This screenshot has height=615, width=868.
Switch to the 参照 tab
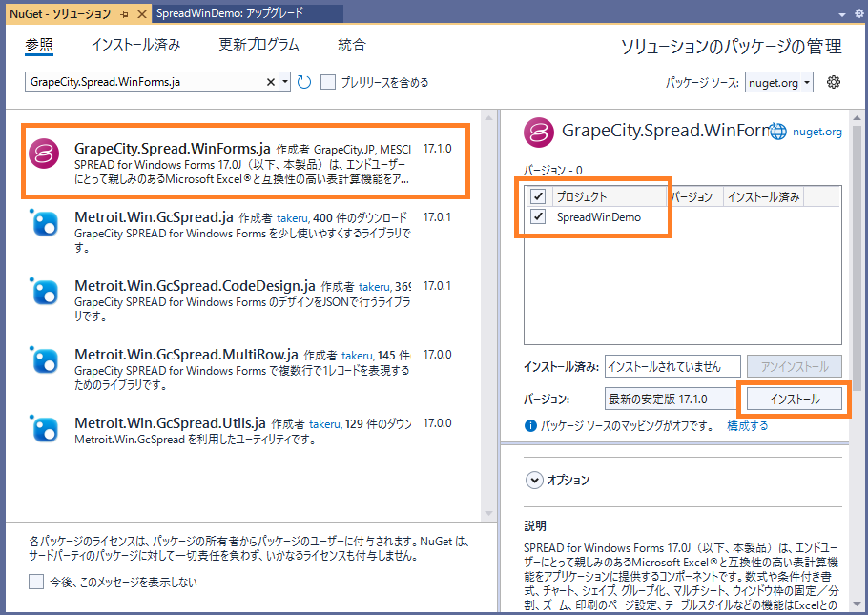39,44
